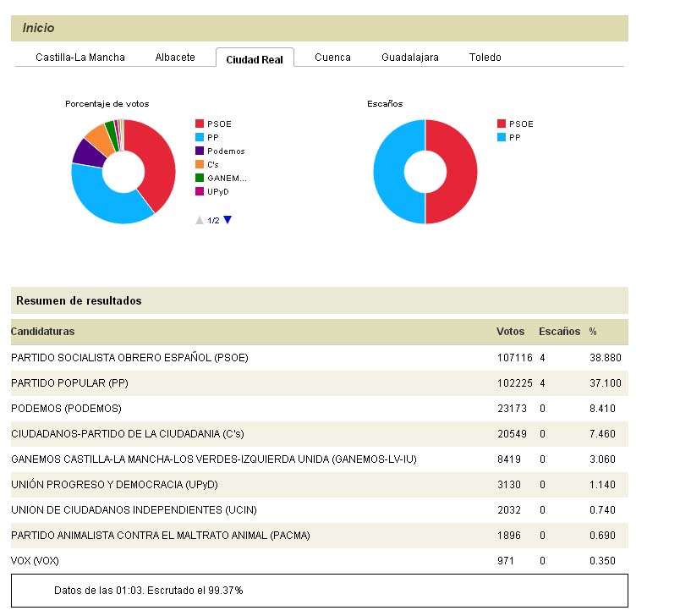Open the Cuenca tab
Image resolution: width=680 pixels, height=616 pixels.
pos(332,58)
